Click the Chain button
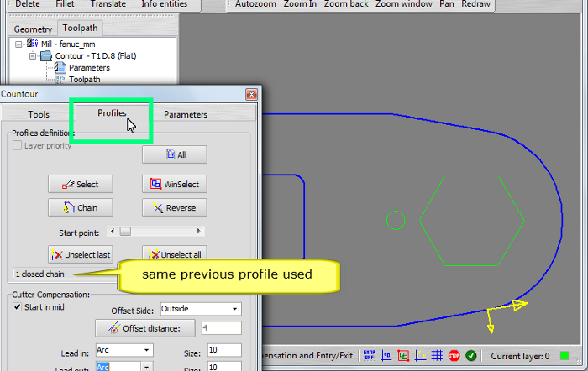Screen dimensions: 588x371 tap(81, 207)
